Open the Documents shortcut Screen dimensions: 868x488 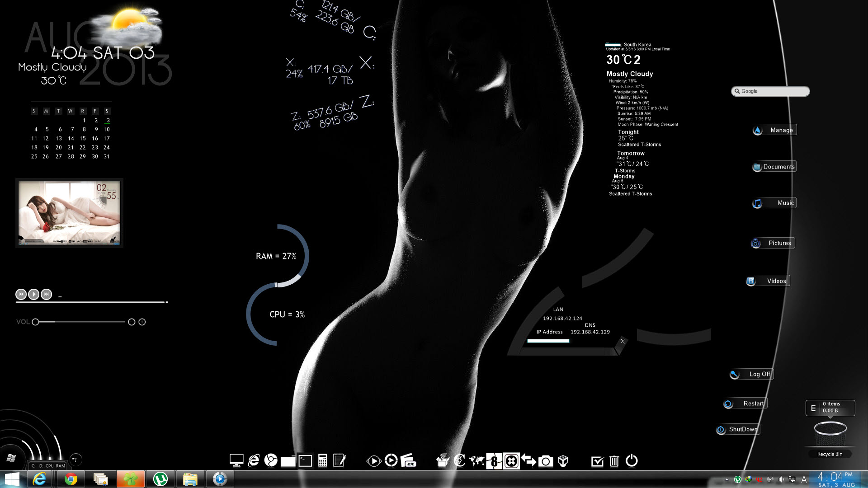coord(774,167)
